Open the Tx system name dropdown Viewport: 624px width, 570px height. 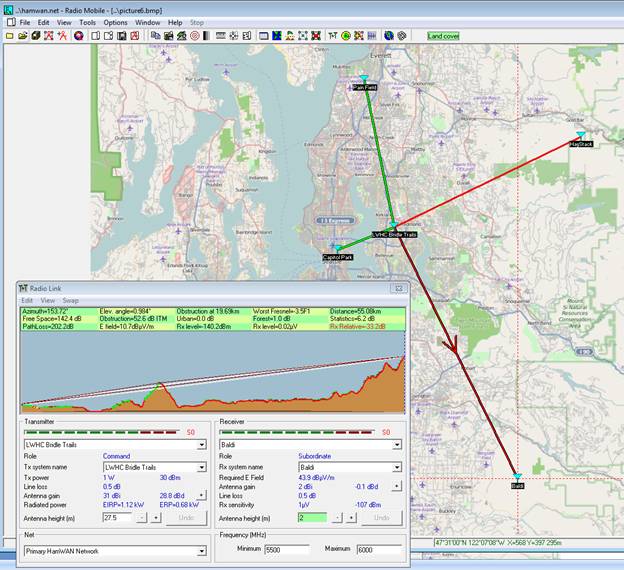coord(200,467)
